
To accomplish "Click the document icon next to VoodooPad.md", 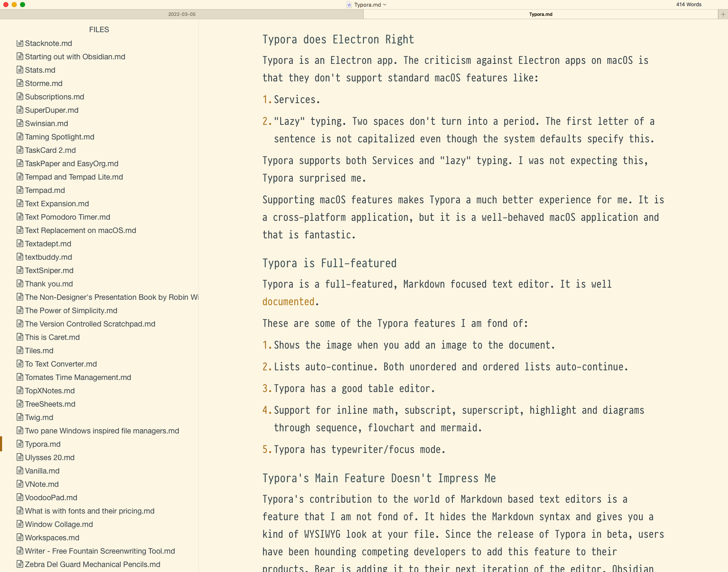I will (x=20, y=497).
